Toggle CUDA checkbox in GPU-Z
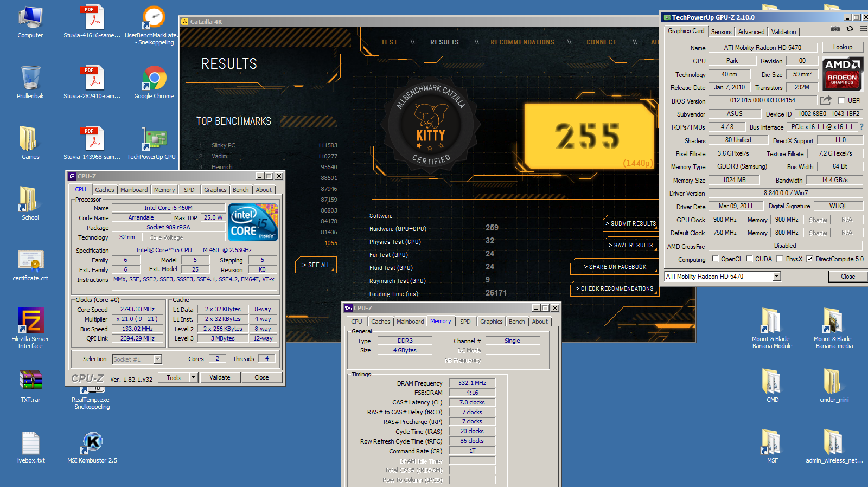The width and height of the screenshot is (868, 488). tap(749, 259)
